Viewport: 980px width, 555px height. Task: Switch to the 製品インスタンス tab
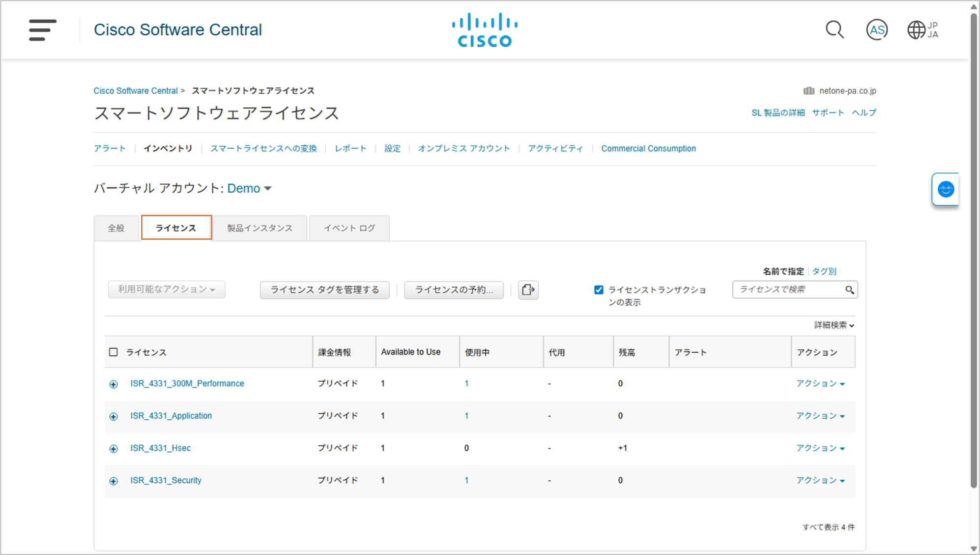click(259, 228)
